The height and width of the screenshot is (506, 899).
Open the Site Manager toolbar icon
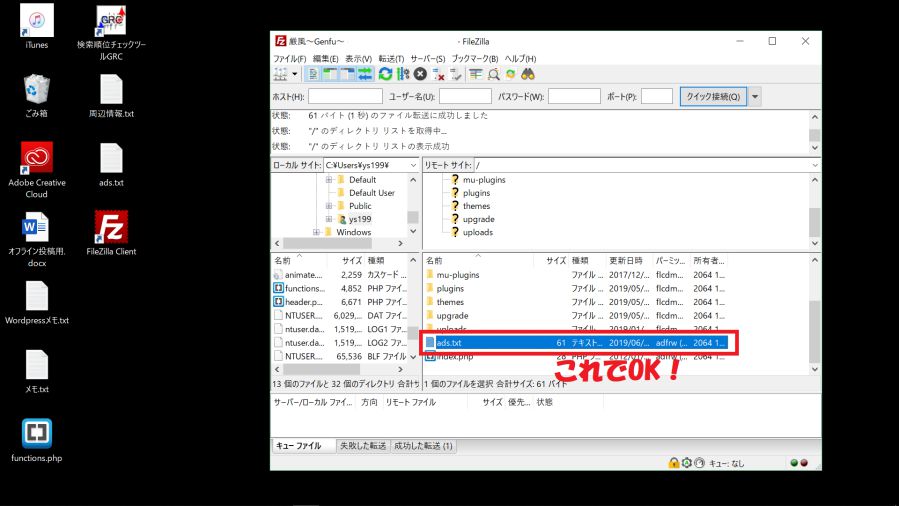280,74
